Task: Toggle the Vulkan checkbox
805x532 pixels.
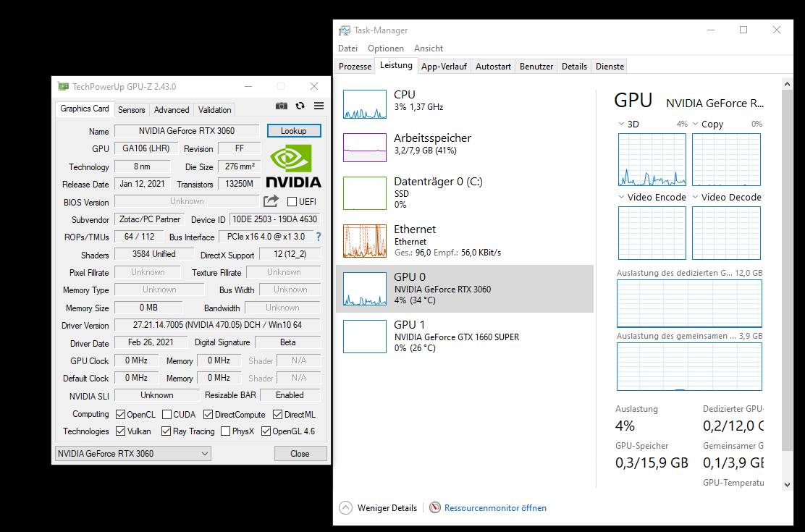Action: tap(121, 431)
